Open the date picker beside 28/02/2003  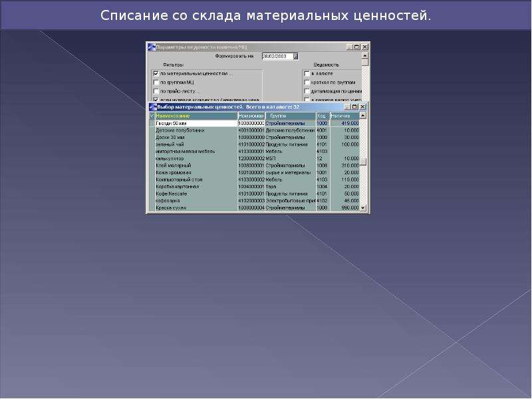tap(295, 57)
